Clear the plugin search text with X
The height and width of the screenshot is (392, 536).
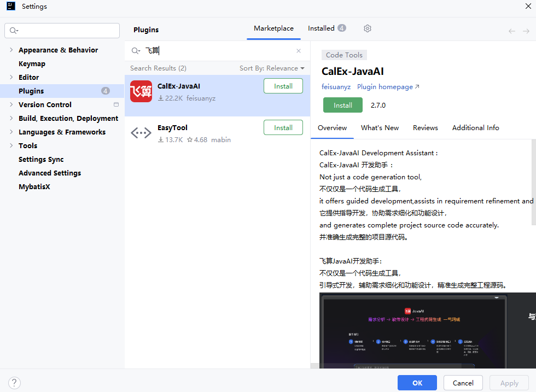(x=299, y=51)
